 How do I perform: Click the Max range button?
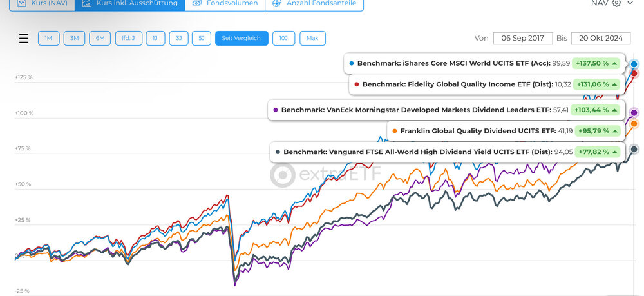(x=312, y=38)
